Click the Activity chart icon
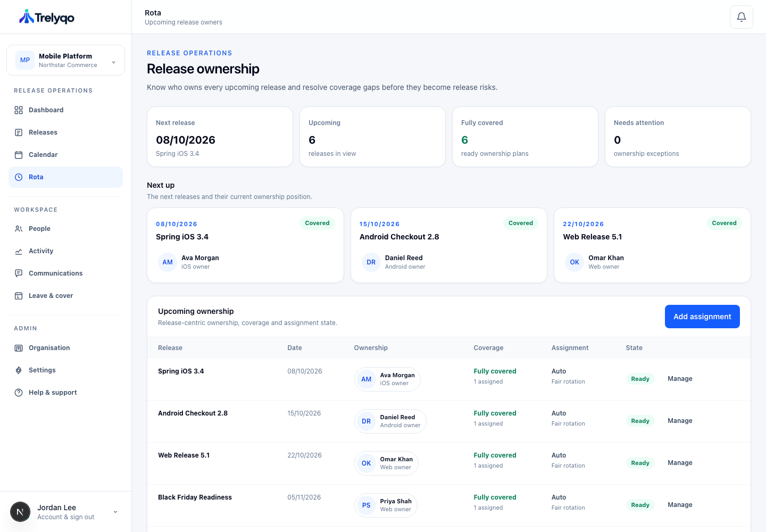Screen dimensions: 766x532 pos(19,251)
